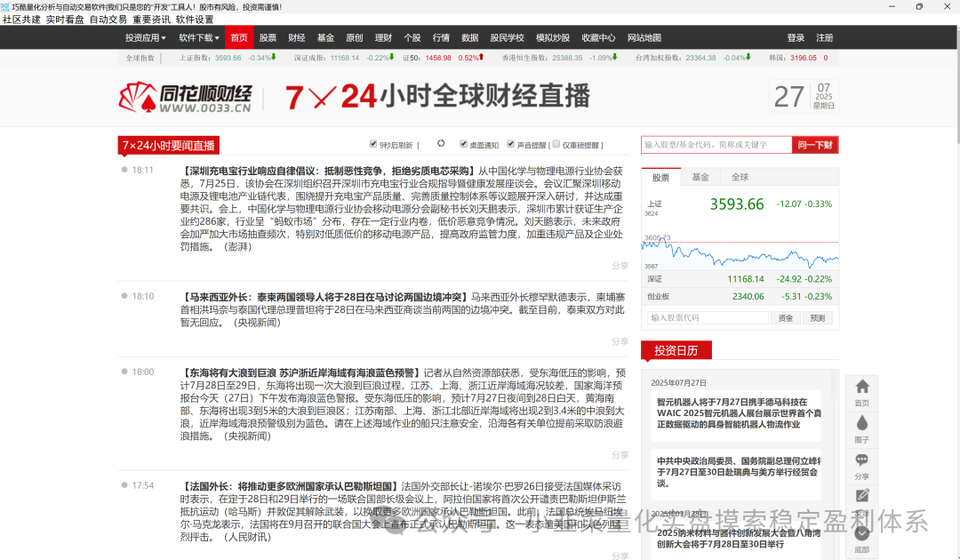The height and width of the screenshot is (560, 960).
Task: Click 分享 under the 18:00 news item
Action: [x=620, y=455]
